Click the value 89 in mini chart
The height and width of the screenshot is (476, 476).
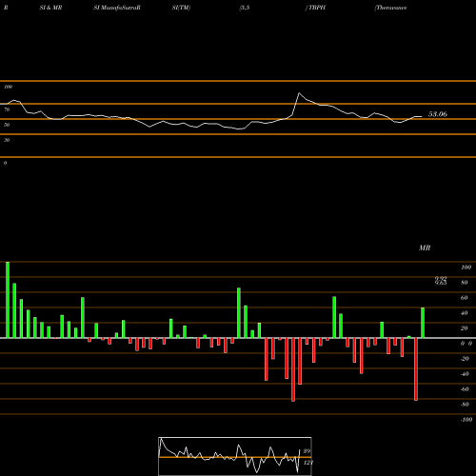307,451
